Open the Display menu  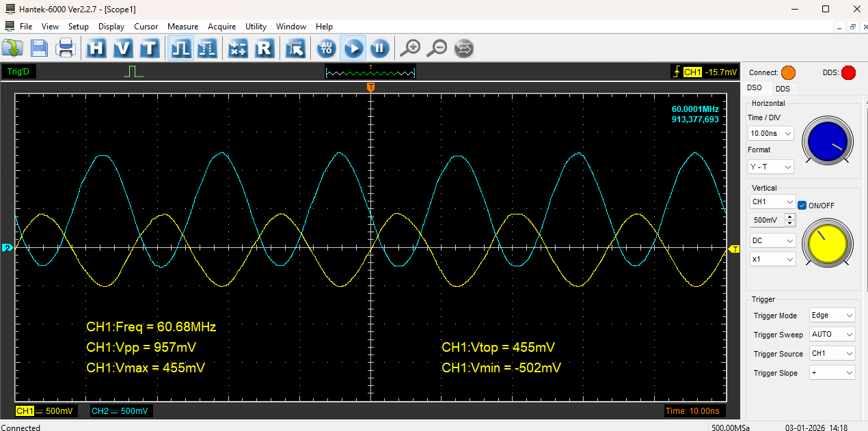[111, 27]
